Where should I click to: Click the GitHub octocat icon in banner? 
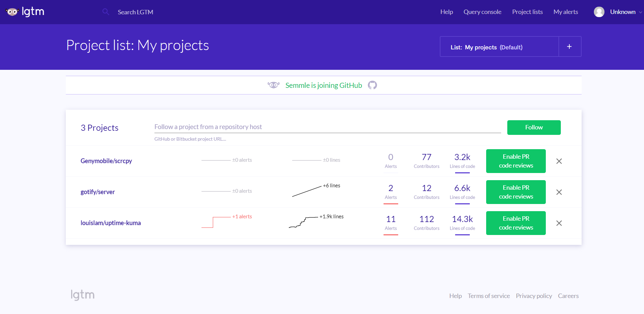click(372, 85)
